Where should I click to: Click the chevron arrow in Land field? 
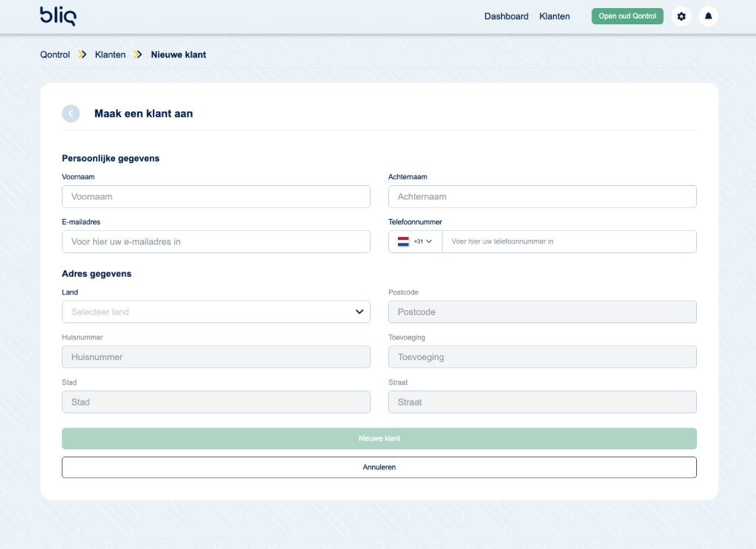tap(360, 312)
